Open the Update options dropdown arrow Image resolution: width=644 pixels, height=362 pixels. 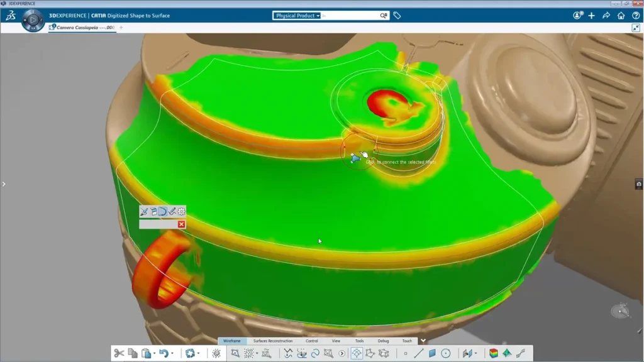(198, 353)
